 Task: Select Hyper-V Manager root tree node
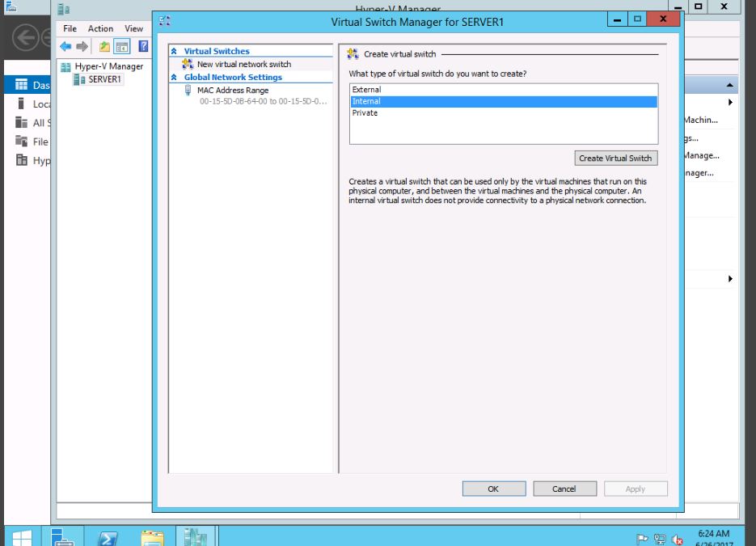109,66
